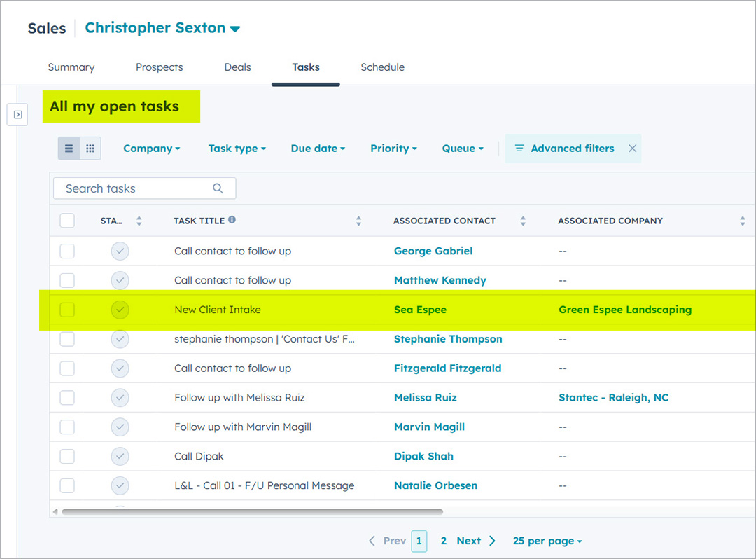Mark the Call Dipak task complete
This screenshot has width=756, height=559.
coord(120,456)
